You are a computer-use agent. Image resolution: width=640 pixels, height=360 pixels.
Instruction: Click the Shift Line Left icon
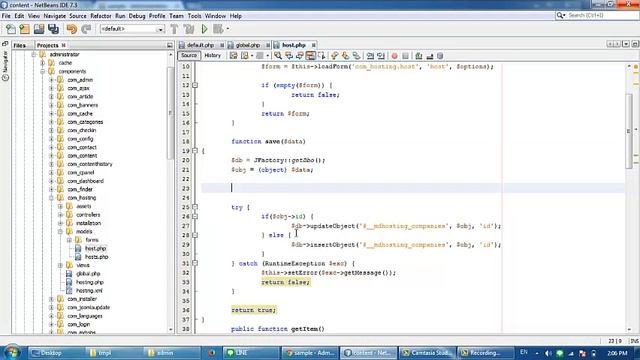point(370,56)
